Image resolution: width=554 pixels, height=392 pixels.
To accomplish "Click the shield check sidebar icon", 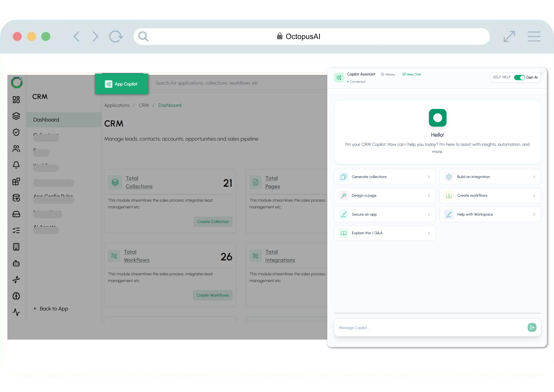I will pyautogui.click(x=16, y=132).
